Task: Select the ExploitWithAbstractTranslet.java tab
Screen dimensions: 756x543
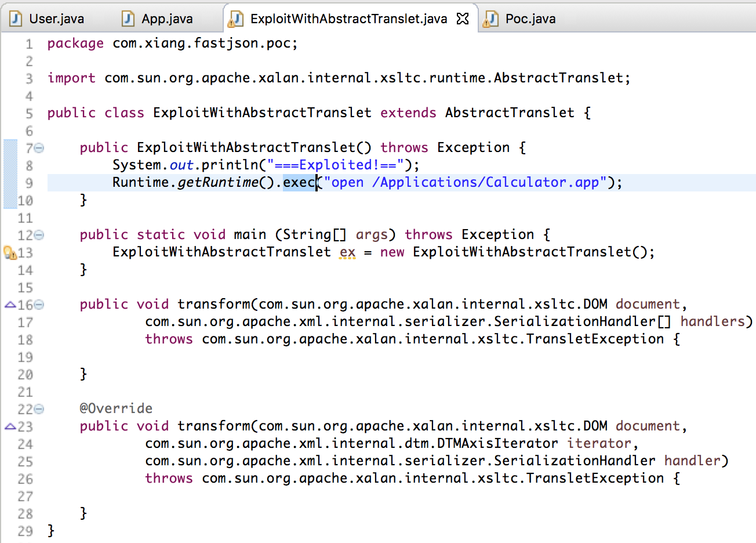Action: 348,19
